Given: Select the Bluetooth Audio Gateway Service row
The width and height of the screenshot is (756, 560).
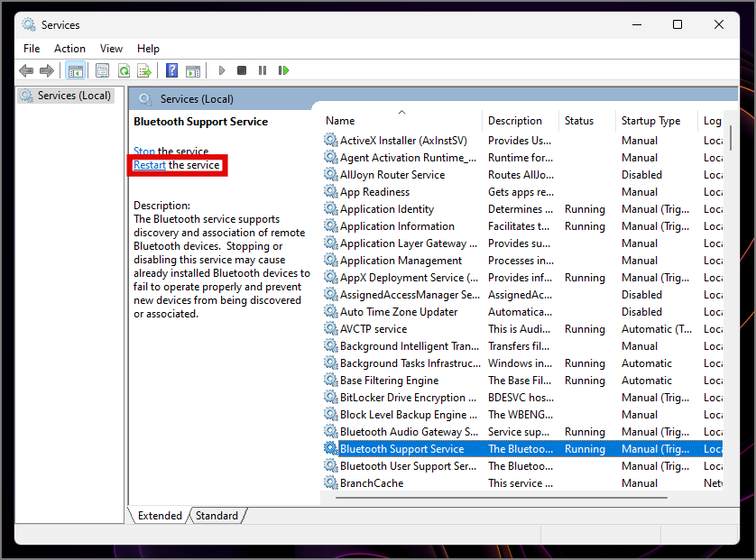Looking at the screenshot, I should click(522, 431).
